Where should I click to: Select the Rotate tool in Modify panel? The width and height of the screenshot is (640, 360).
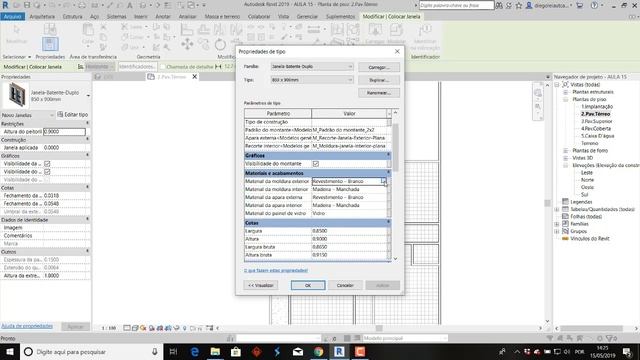point(220,44)
